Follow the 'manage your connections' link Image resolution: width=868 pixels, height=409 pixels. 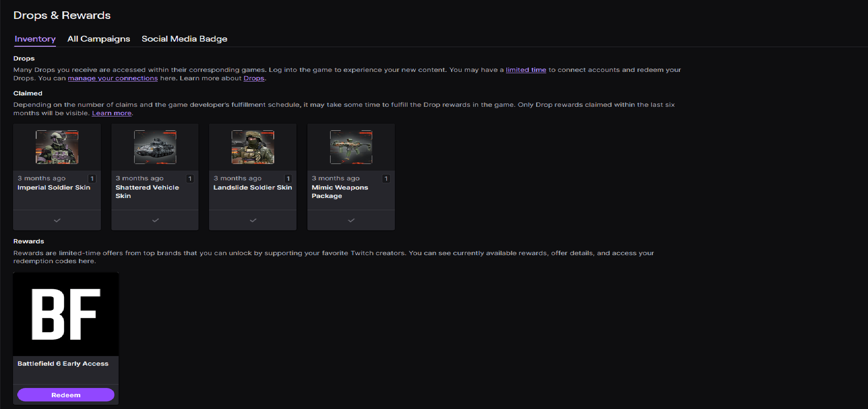[x=113, y=78]
